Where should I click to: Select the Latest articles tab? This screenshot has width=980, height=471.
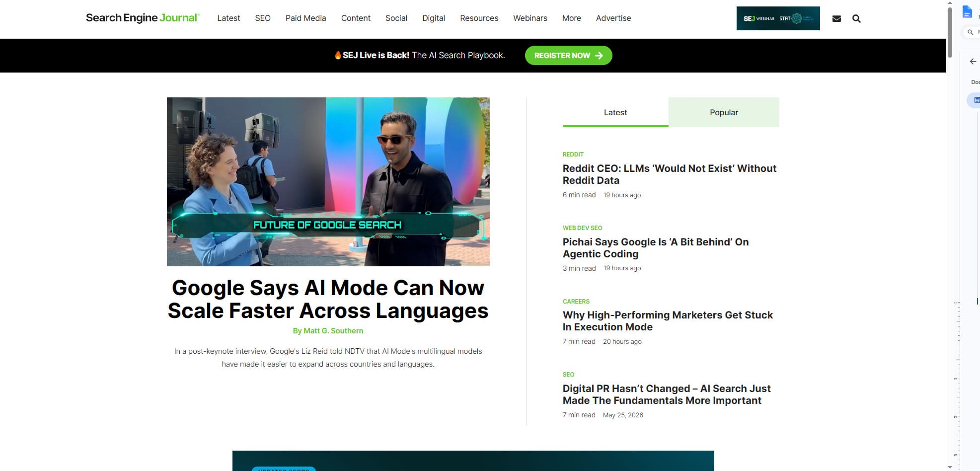[x=615, y=112]
